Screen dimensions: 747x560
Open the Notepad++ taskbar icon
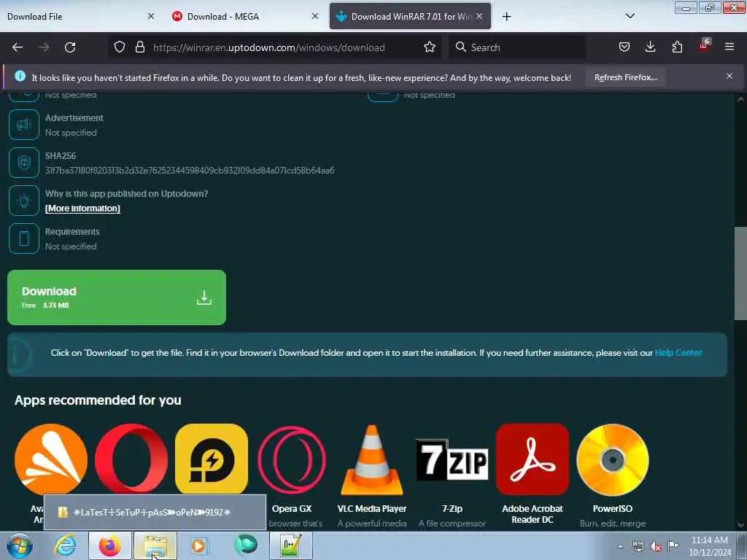(291, 545)
